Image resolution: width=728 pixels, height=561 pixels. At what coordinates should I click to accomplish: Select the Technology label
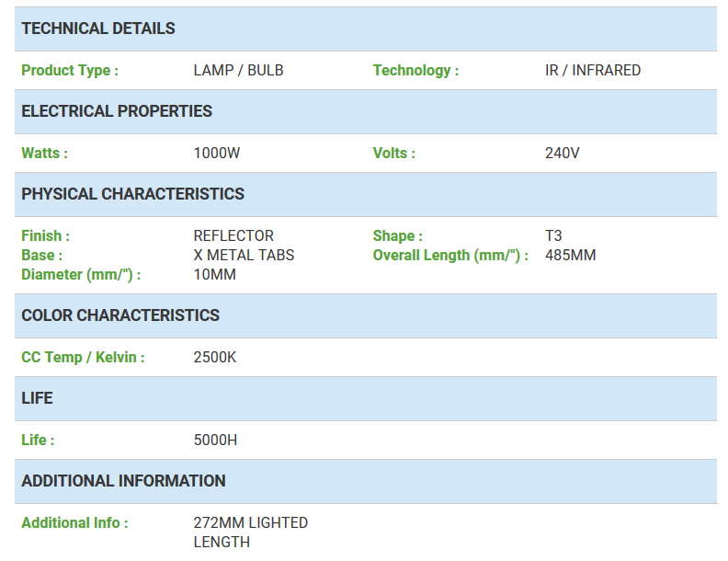(x=415, y=71)
